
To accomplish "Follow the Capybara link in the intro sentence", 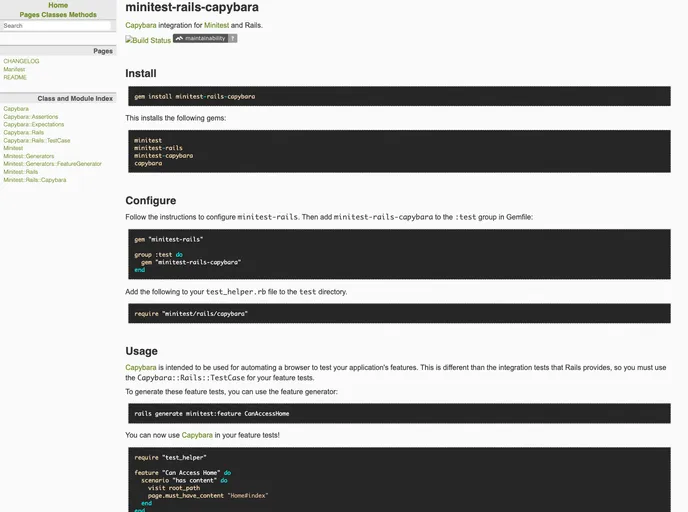I will 141,25.
